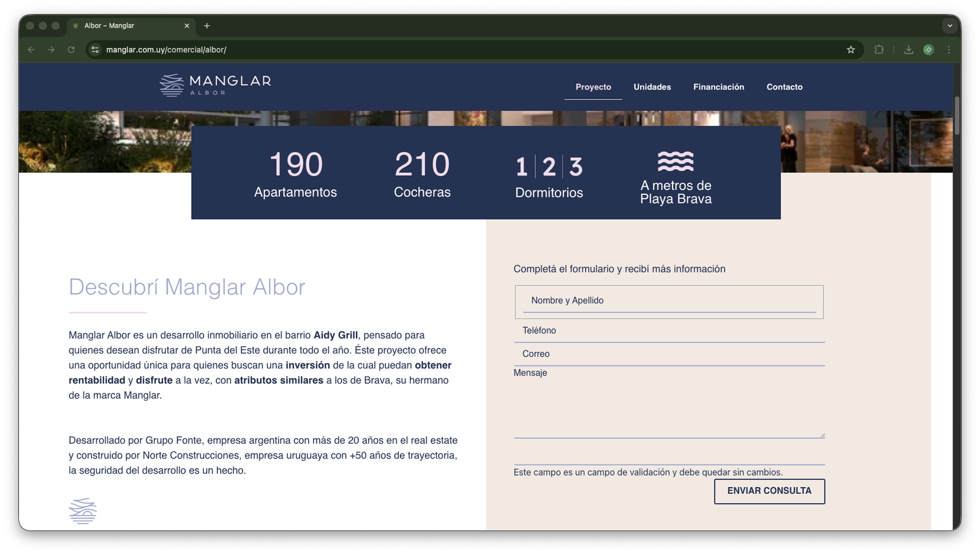
Task: Click the waves icon above Playa Brava
Action: [x=676, y=161]
